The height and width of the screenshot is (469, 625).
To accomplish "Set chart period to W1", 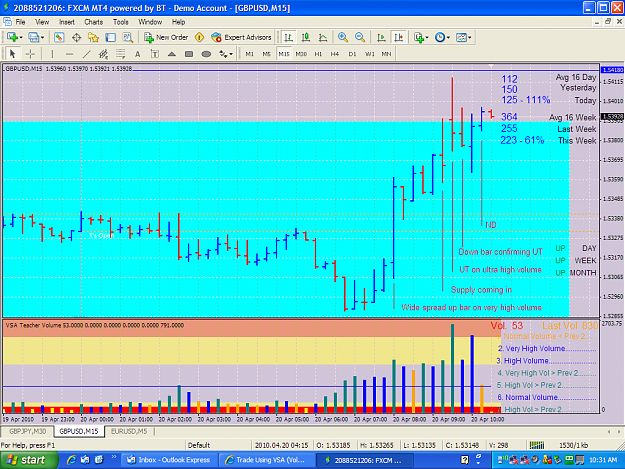I will tap(369, 54).
